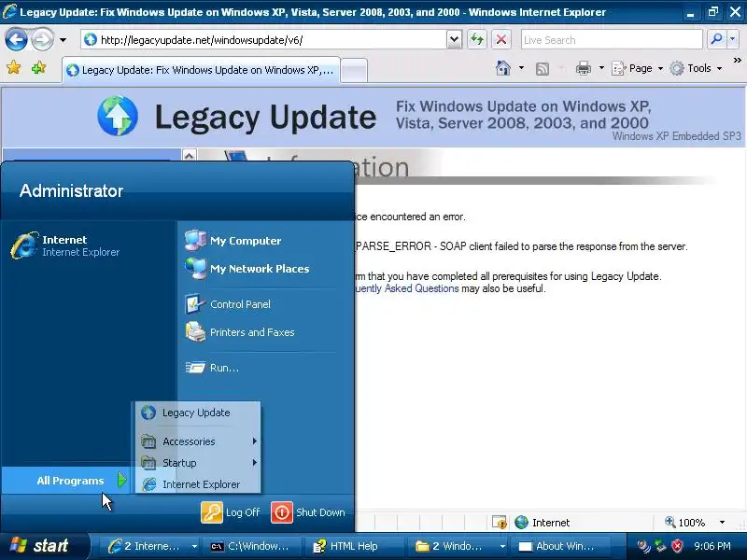The image size is (747, 560).
Task: Open a new blank tab
Action: click(354, 71)
